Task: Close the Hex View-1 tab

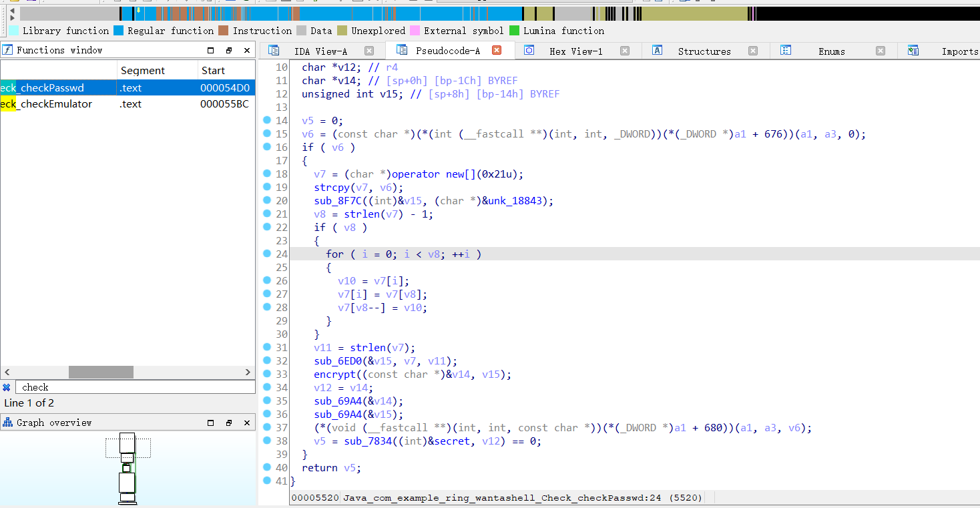Action: [625, 51]
